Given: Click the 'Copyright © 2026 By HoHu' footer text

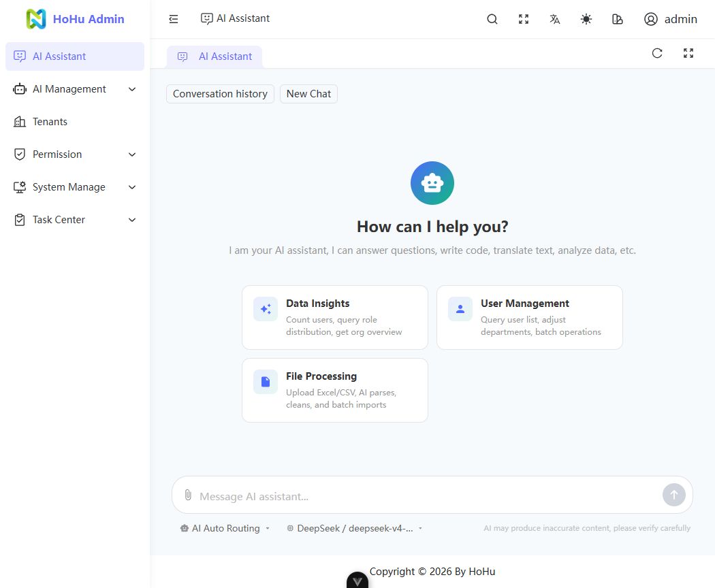Looking at the screenshot, I should (x=432, y=572).
